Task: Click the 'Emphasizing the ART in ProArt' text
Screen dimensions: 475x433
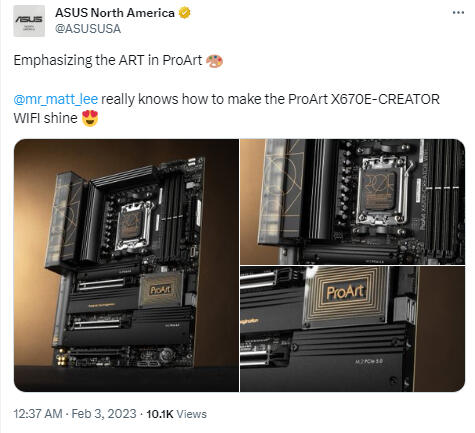Action: (108, 61)
